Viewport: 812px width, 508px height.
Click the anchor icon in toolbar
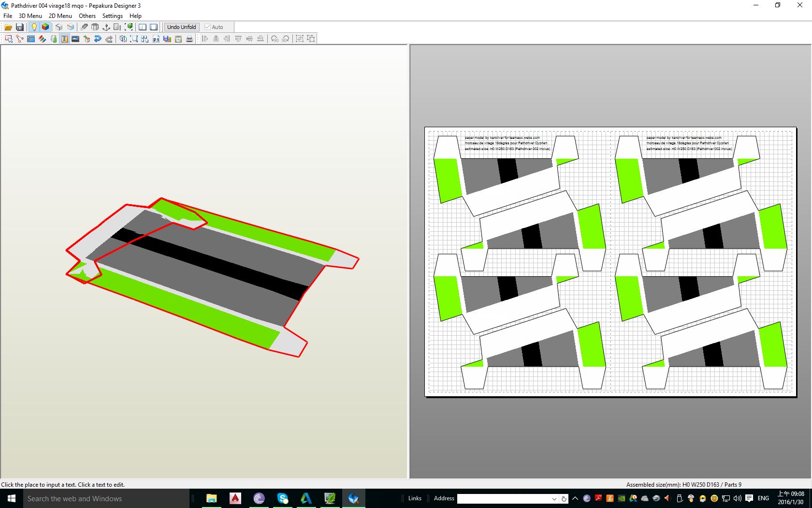pyautogui.click(x=106, y=27)
